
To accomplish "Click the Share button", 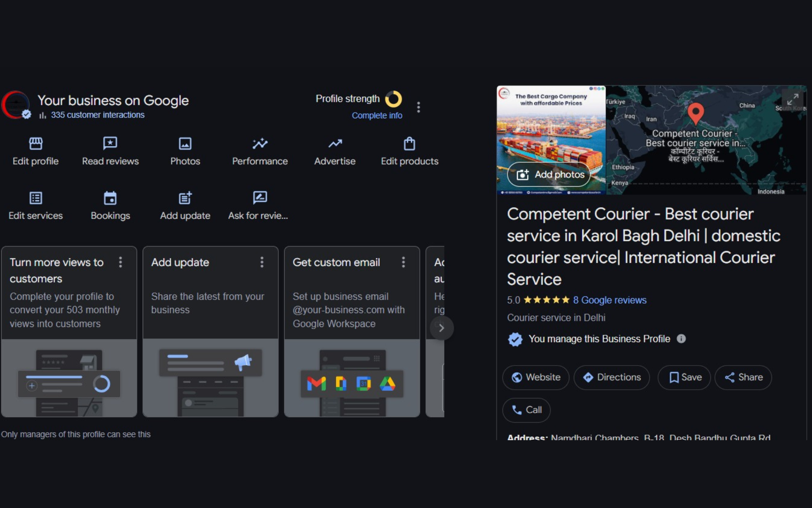I will (x=743, y=377).
